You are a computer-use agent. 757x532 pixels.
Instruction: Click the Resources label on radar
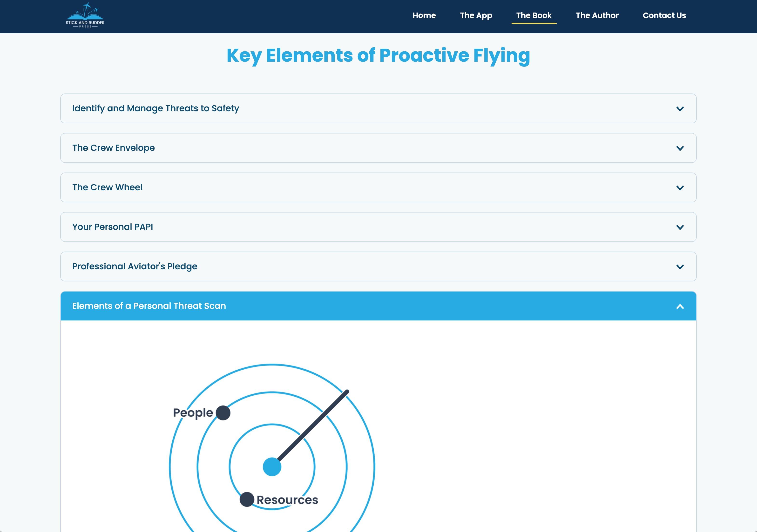coord(287,500)
